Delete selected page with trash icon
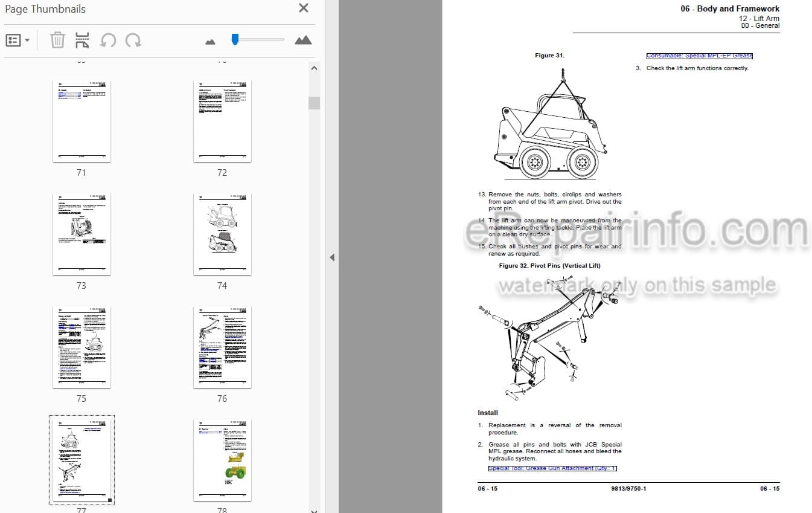 (x=57, y=40)
